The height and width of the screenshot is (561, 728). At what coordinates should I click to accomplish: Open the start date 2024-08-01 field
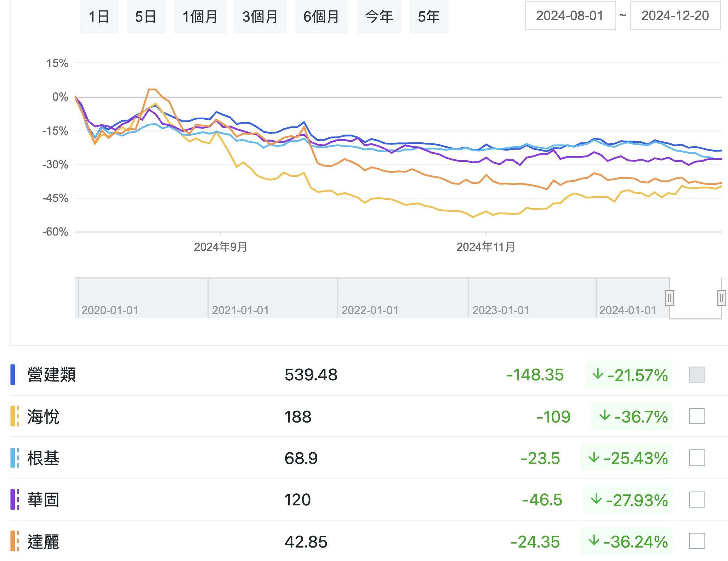tap(570, 16)
